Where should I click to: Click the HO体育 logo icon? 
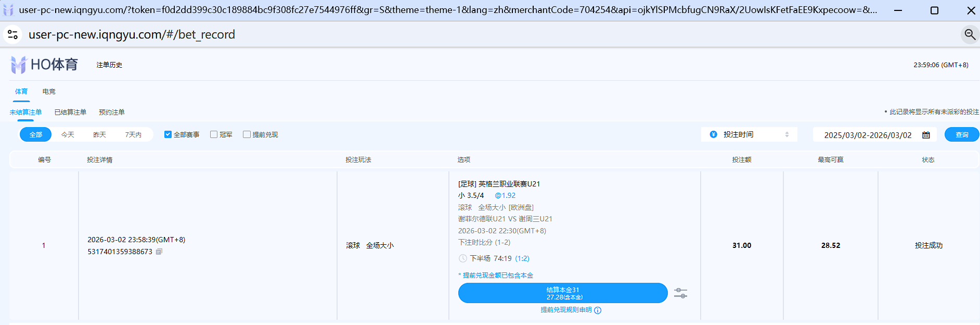18,65
